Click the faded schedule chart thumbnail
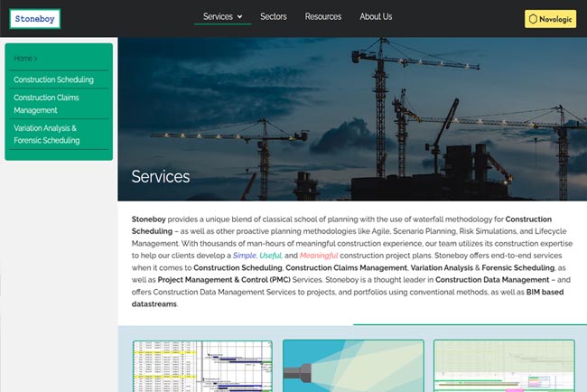Image resolution: width=587 pixels, height=392 pixels. (504, 366)
